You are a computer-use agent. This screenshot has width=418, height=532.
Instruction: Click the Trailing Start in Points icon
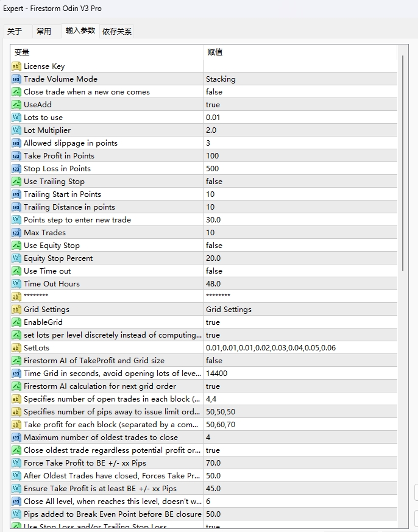point(16,194)
